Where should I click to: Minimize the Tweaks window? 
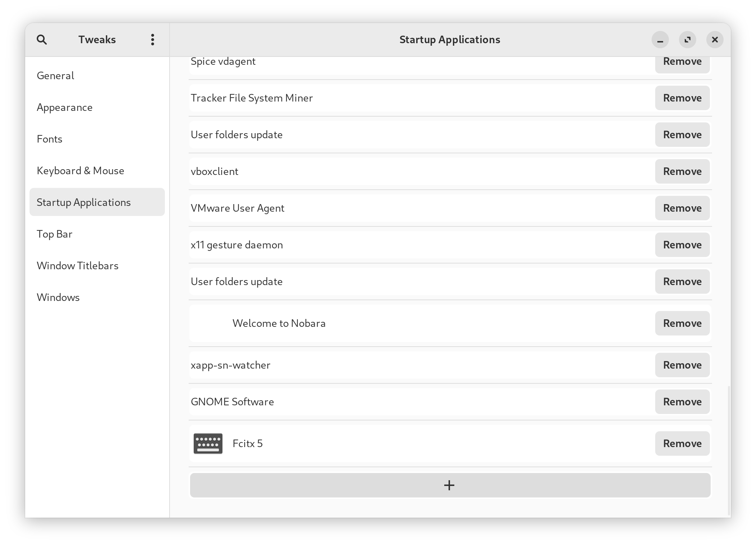click(x=660, y=40)
